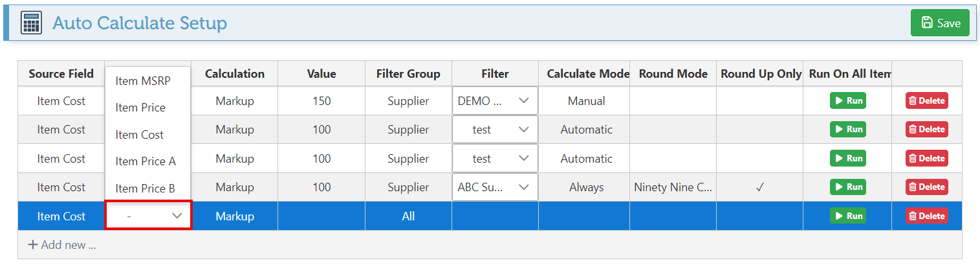Screen dimensions: 980x267
Task: Pick Item Price B option
Action: click(146, 189)
